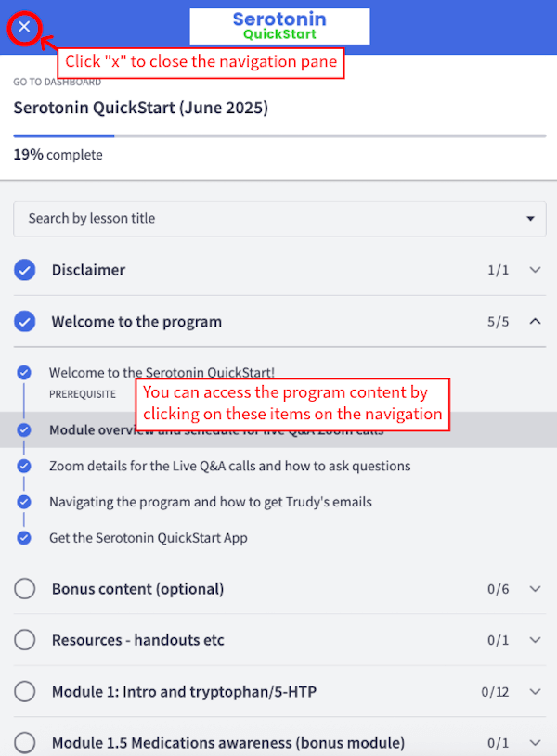Image resolution: width=557 pixels, height=756 pixels.
Task: Click checkmark icon next to Get the Serotonin QuickStart App
Action: tap(24, 538)
